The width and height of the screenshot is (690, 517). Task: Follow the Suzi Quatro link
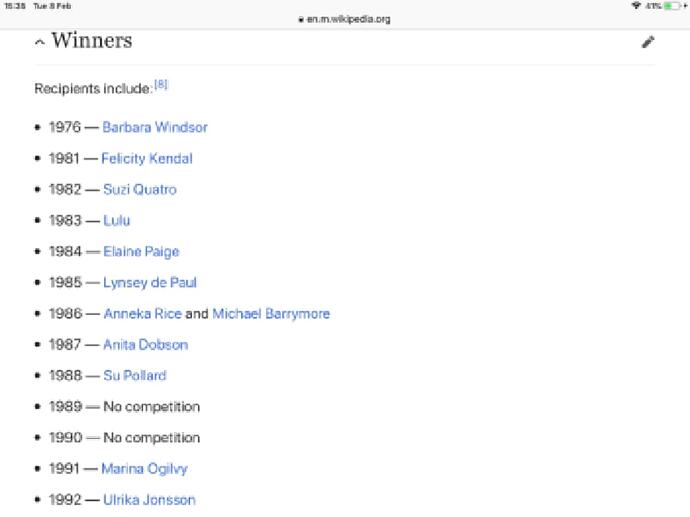140,189
